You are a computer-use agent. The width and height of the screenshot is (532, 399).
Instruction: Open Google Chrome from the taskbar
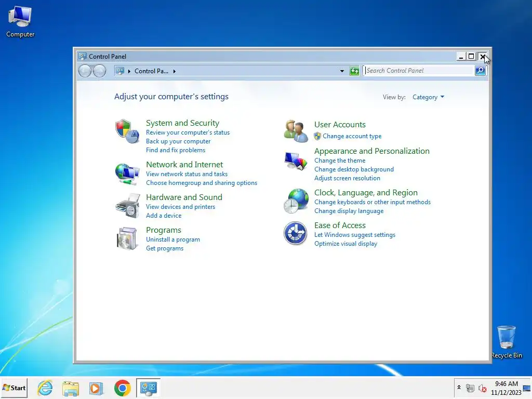[123, 388]
